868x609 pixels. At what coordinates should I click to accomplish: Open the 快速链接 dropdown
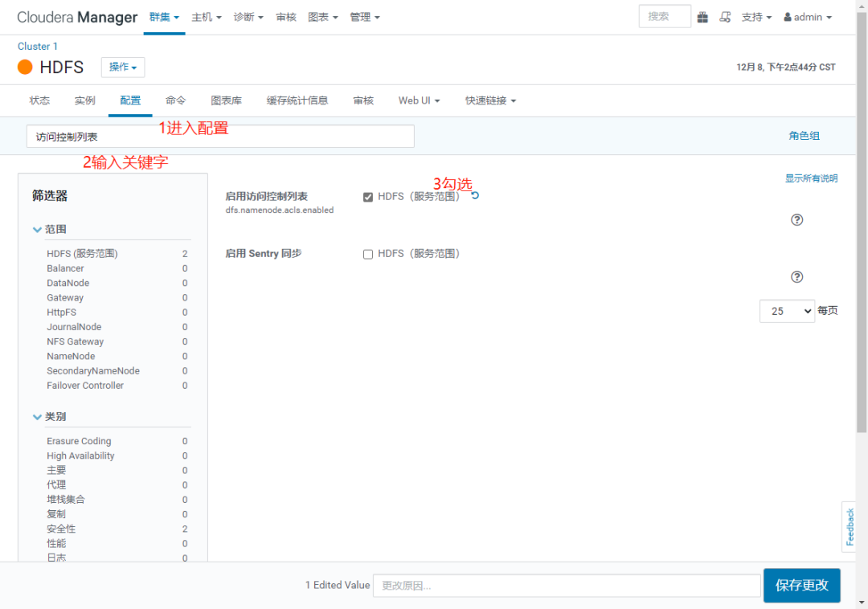490,100
